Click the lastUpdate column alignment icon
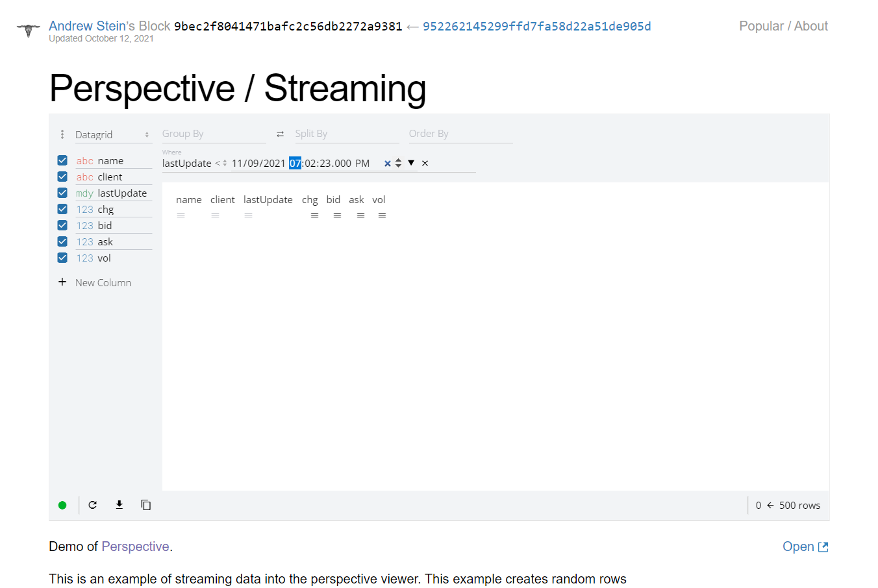Image resolution: width=878 pixels, height=588 pixels. 248,215
